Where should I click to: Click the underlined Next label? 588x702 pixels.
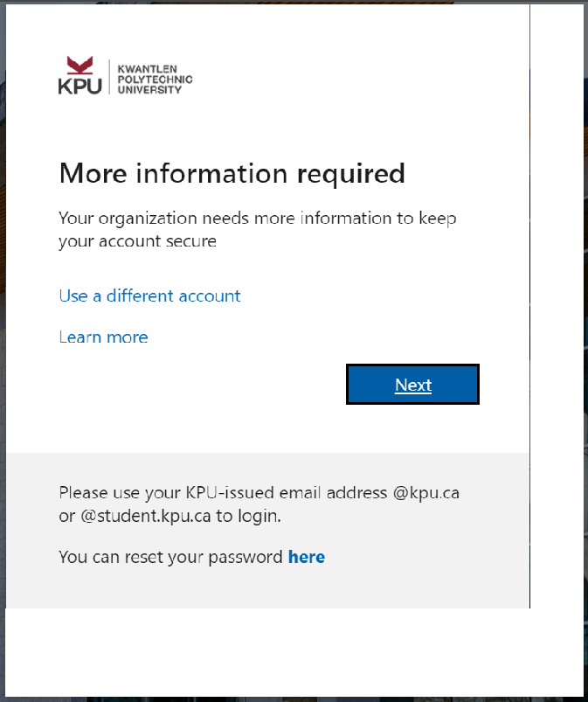tap(412, 384)
